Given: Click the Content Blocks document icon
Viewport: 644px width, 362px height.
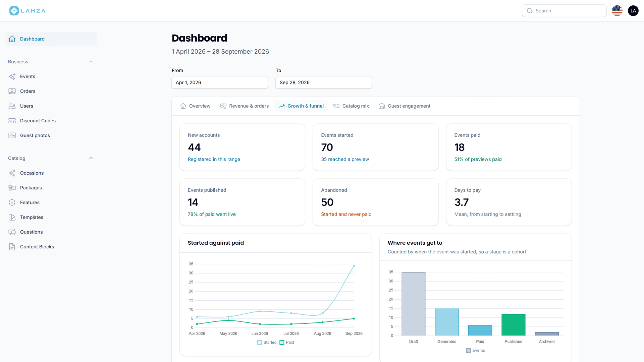Looking at the screenshot, I should click(12, 247).
